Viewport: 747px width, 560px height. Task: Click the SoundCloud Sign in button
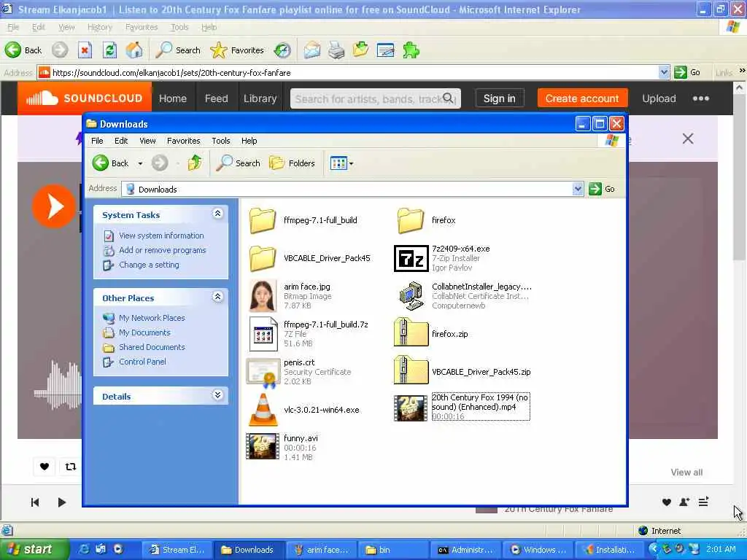click(499, 98)
